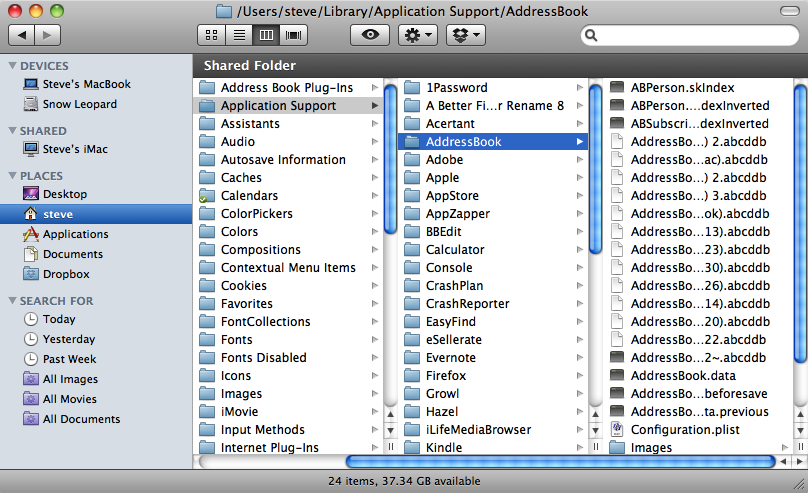
Task: Open the Action gear menu
Action: 418,35
